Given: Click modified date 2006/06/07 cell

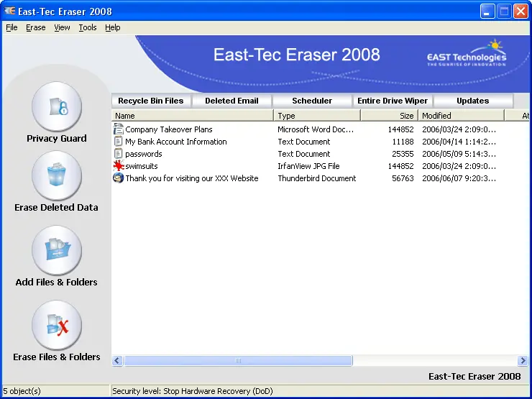Looking at the screenshot, I should 459,178.
